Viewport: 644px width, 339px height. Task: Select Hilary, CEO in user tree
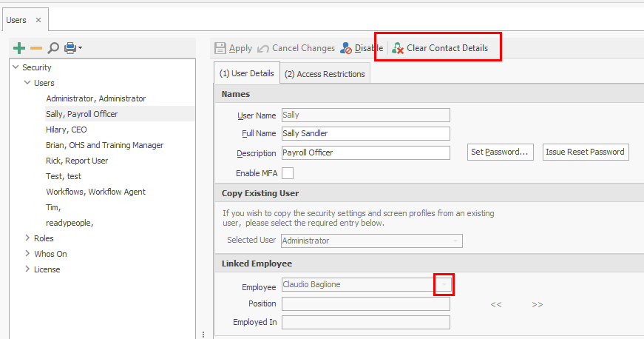tap(67, 130)
